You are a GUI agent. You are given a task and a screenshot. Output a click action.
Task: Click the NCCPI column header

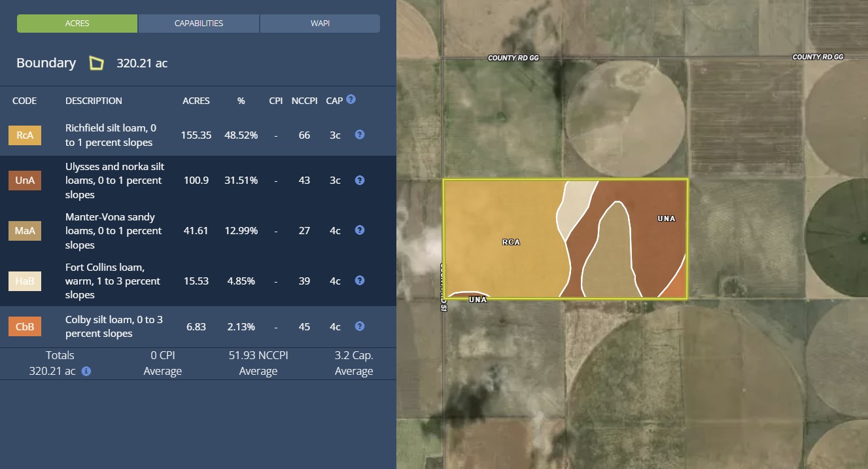[x=304, y=101]
